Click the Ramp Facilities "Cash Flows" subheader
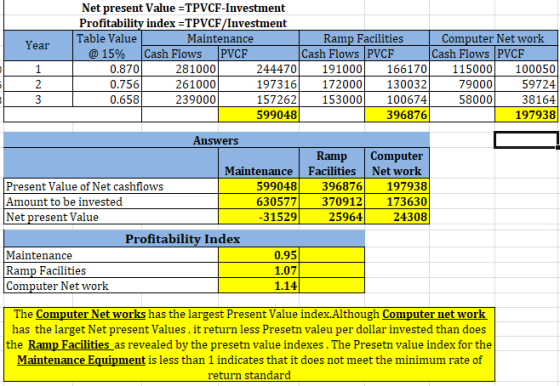This screenshot has height=386, width=560. (332, 54)
